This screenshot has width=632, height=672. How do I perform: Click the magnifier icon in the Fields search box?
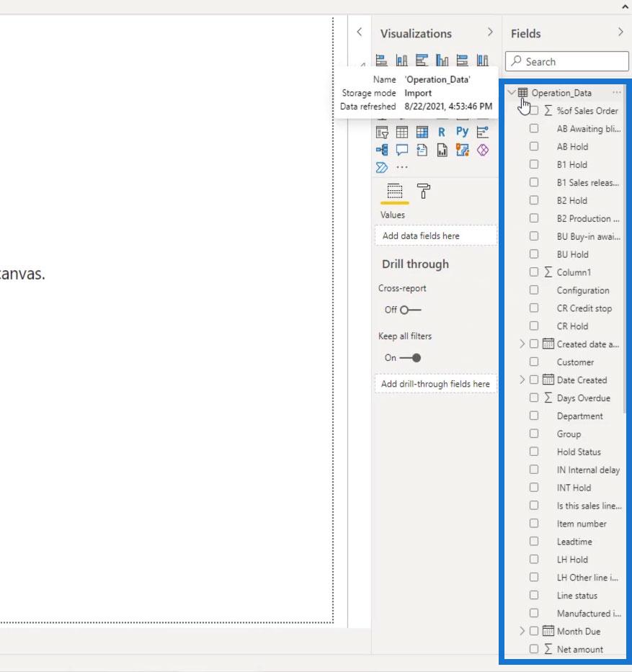pyautogui.click(x=517, y=61)
